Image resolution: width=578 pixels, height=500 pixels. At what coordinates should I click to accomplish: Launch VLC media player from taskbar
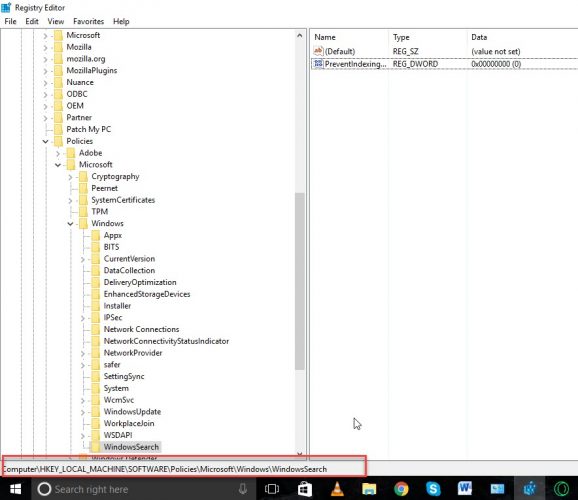[x=337, y=489]
